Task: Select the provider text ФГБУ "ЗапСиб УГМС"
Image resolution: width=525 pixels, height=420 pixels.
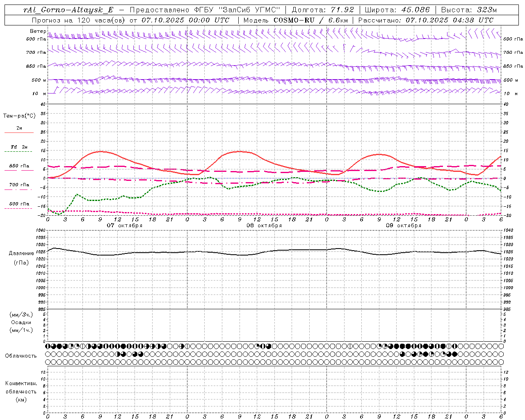Action: click(x=237, y=10)
